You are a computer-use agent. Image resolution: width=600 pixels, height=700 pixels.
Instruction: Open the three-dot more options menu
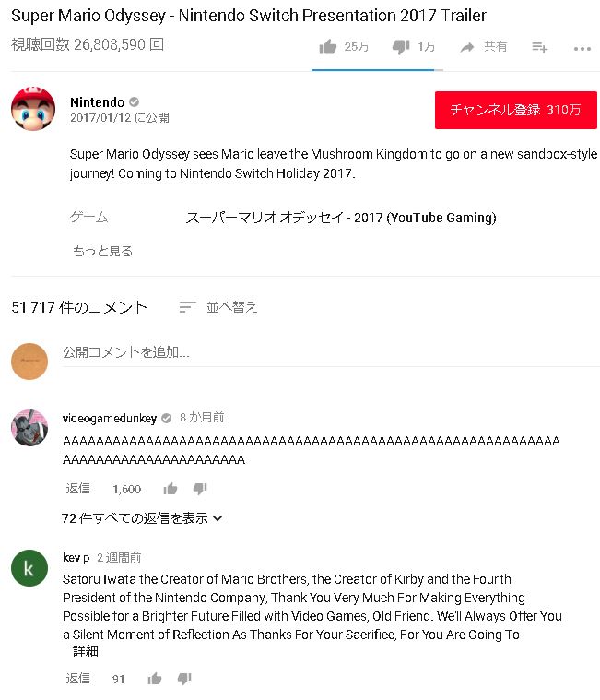(x=582, y=49)
